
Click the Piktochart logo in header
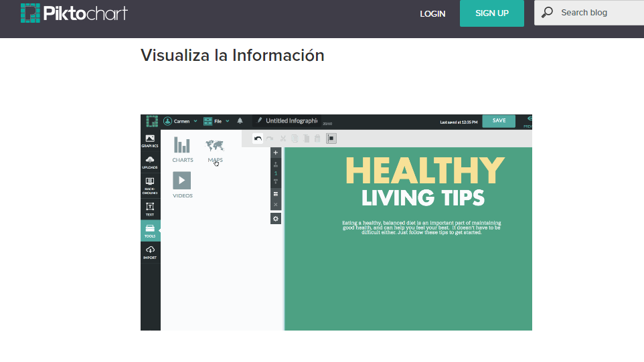tap(74, 13)
